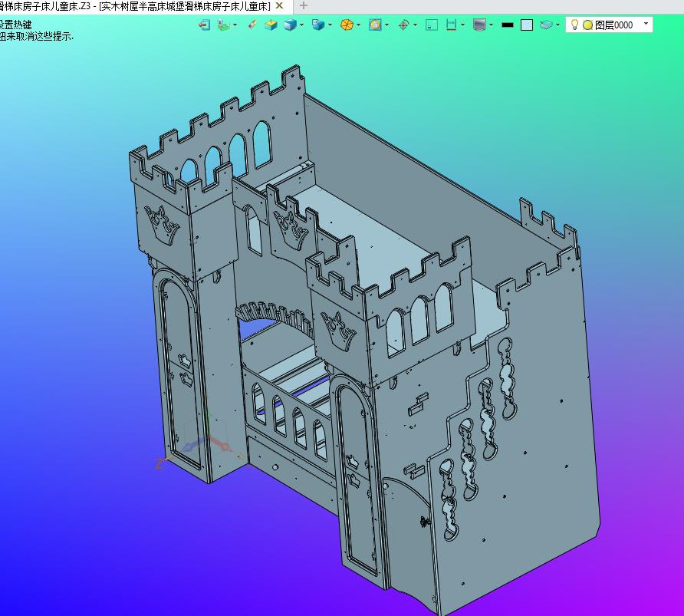Expand the monitor display dropdown arrow
The image size is (684, 616).
click(x=492, y=25)
